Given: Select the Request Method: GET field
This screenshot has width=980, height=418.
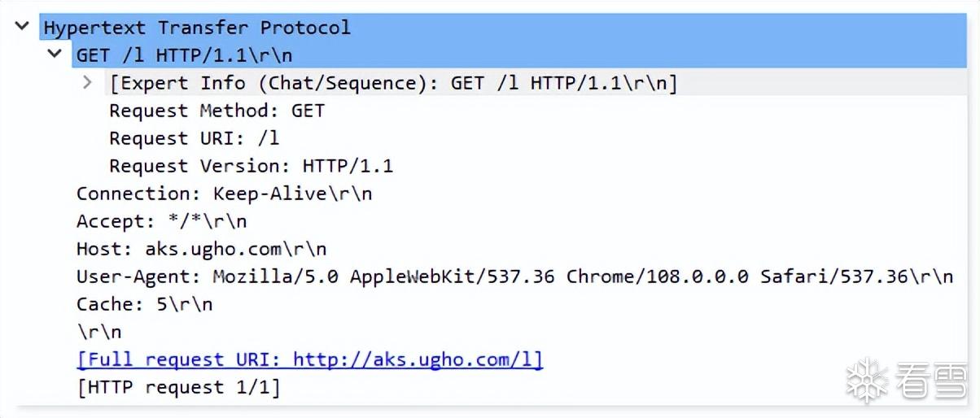Looking at the screenshot, I should (x=217, y=111).
